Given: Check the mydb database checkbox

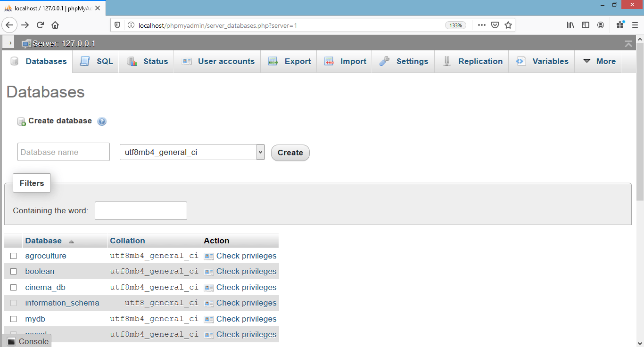Looking at the screenshot, I should pos(14,319).
